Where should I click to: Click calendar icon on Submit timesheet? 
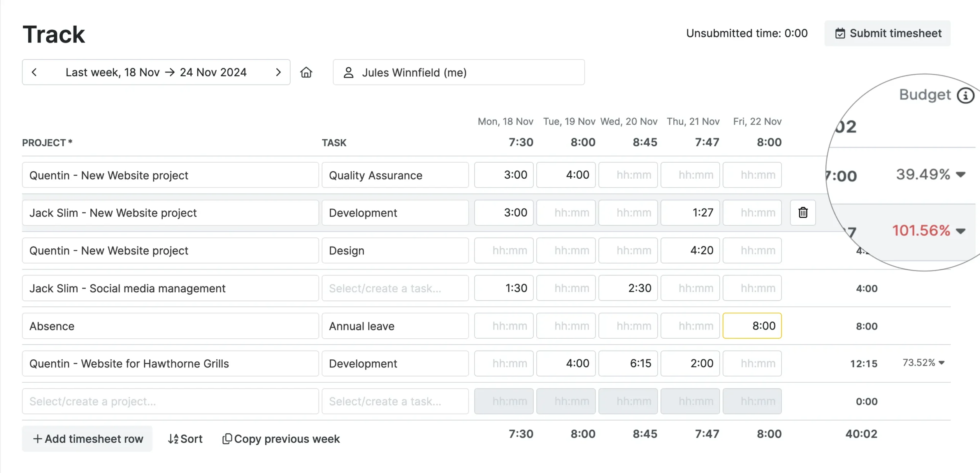[x=840, y=34]
